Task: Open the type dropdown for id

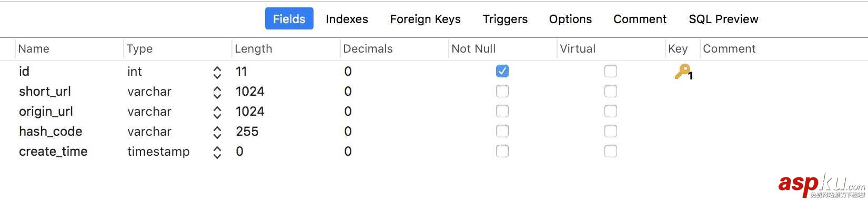Action: (217, 72)
